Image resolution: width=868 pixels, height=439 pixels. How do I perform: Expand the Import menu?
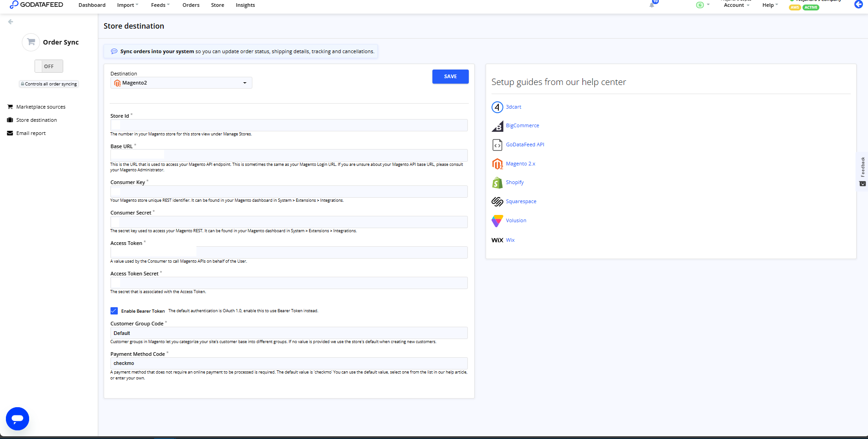(127, 5)
